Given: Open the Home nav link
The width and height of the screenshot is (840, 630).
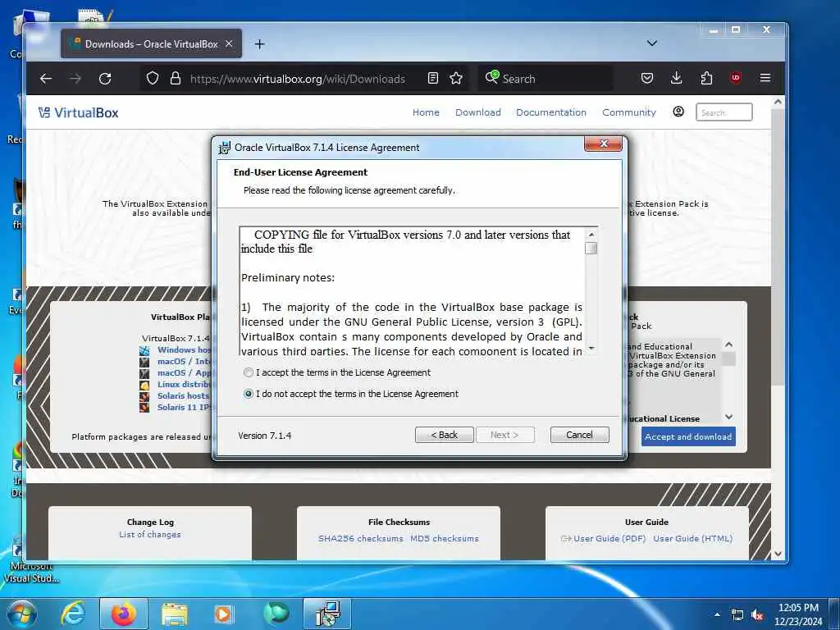Looking at the screenshot, I should tap(426, 112).
